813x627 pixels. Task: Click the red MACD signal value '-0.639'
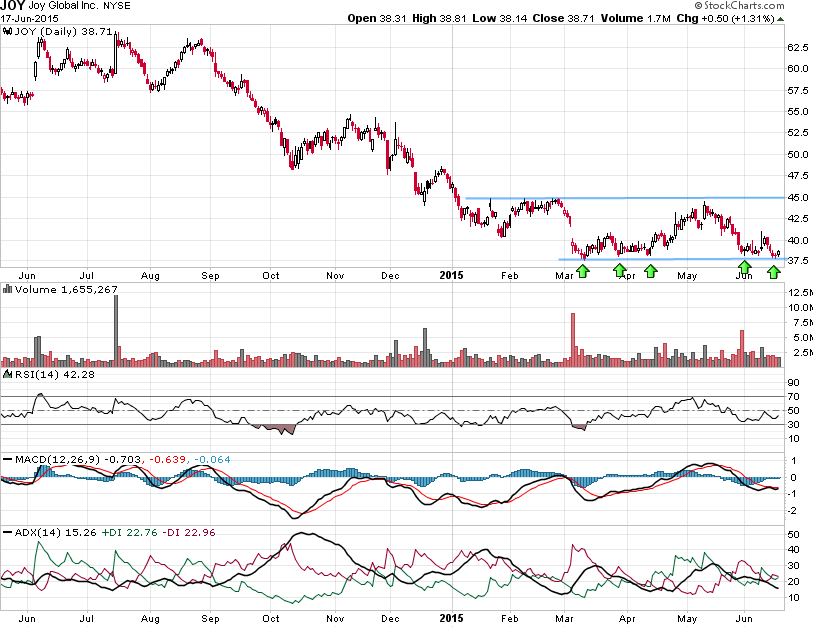[167, 459]
